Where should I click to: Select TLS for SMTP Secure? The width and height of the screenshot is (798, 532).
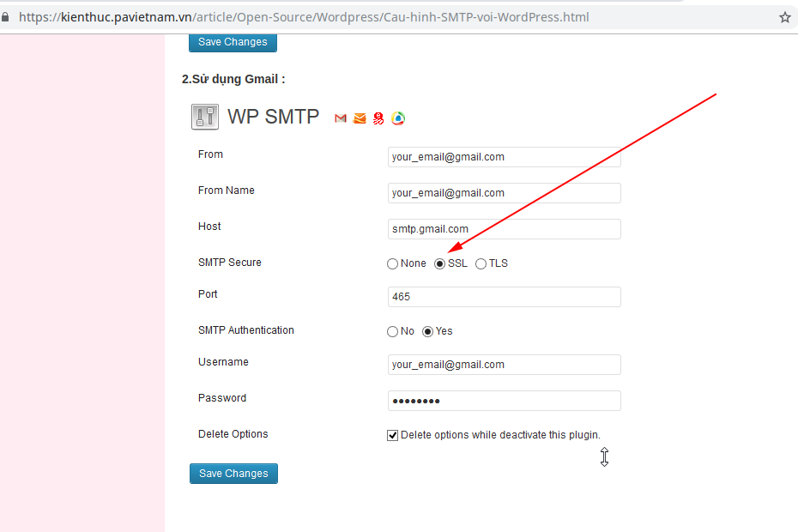tap(481, 263)
